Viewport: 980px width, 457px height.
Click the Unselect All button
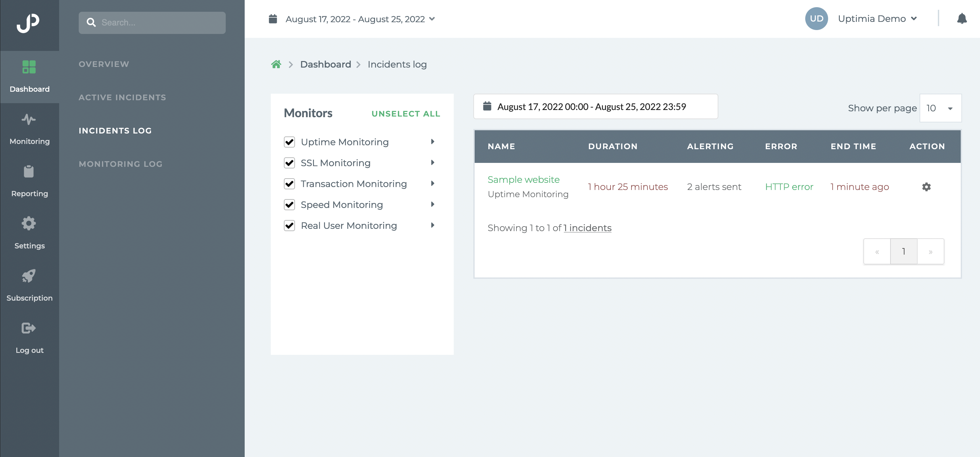tap(405, 114)
